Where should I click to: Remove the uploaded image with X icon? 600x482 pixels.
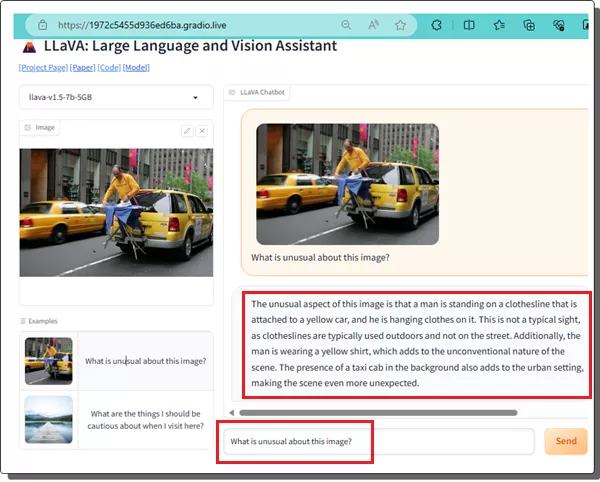(202, 131)
